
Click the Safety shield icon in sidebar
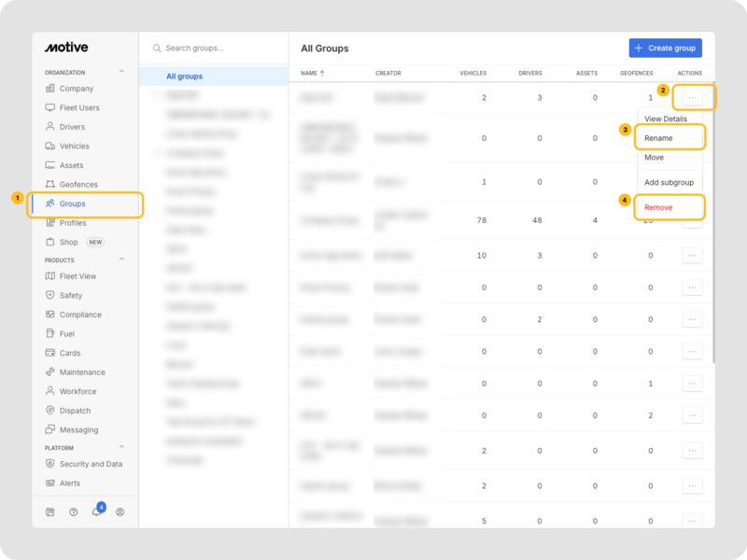click(50, 295)
